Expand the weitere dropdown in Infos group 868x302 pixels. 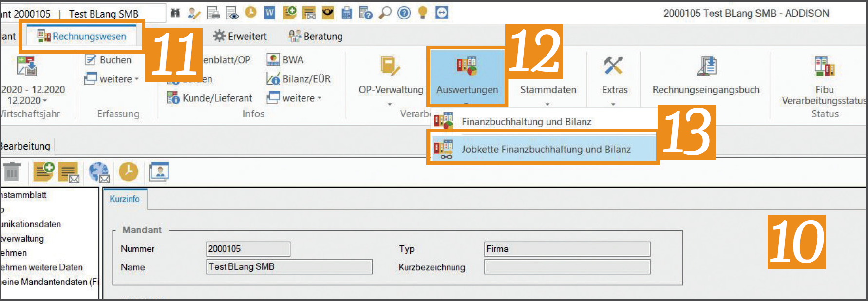(x=295, y=98)
